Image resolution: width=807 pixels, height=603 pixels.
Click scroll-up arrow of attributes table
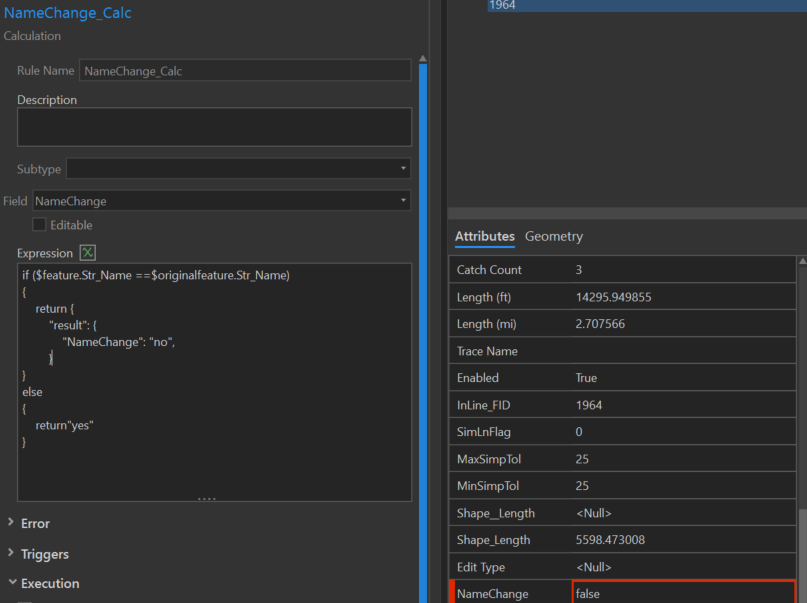(801, 262)
